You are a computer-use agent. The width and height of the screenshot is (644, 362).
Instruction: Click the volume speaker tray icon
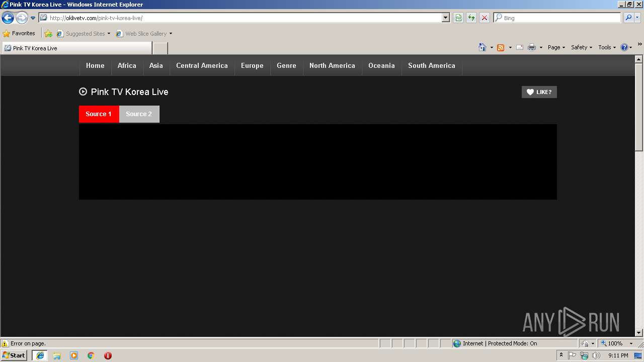(596, 355)
